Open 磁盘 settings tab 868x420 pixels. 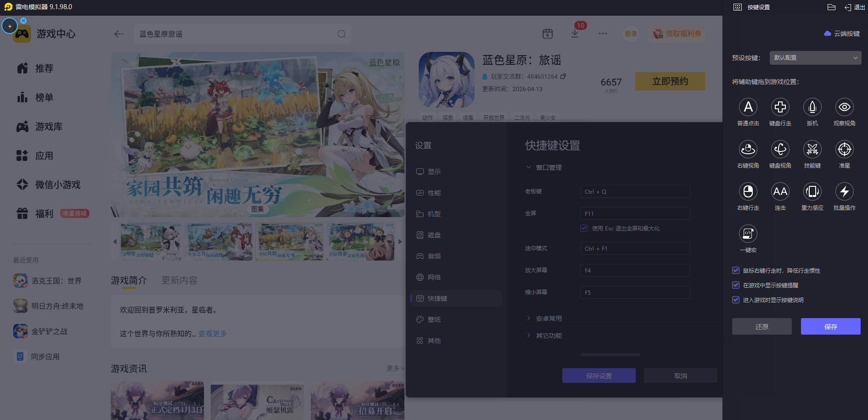(456, 235)
